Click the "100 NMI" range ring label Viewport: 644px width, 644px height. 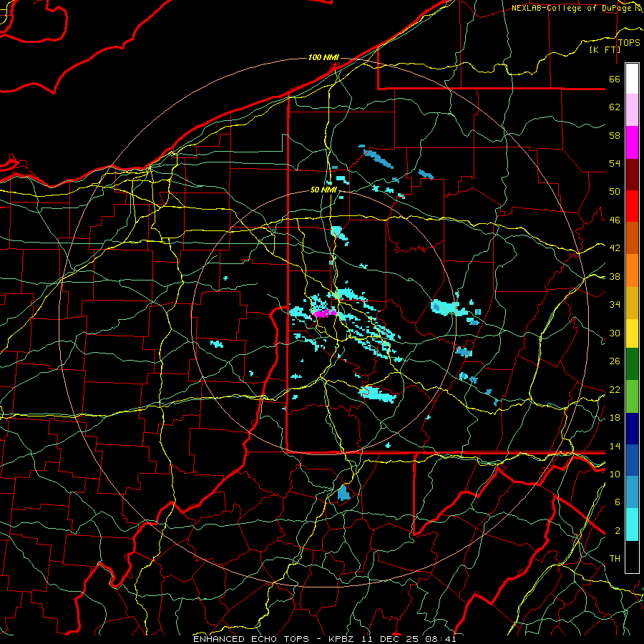coord(323,57)
